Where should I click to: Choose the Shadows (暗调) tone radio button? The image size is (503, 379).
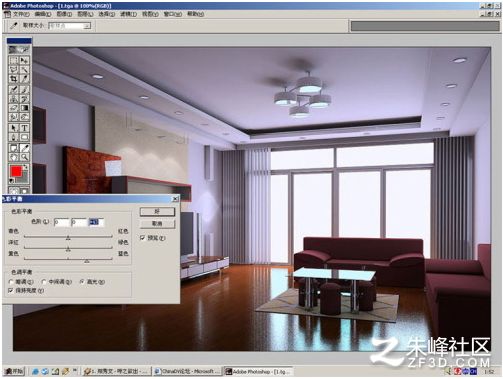[21, 282]
